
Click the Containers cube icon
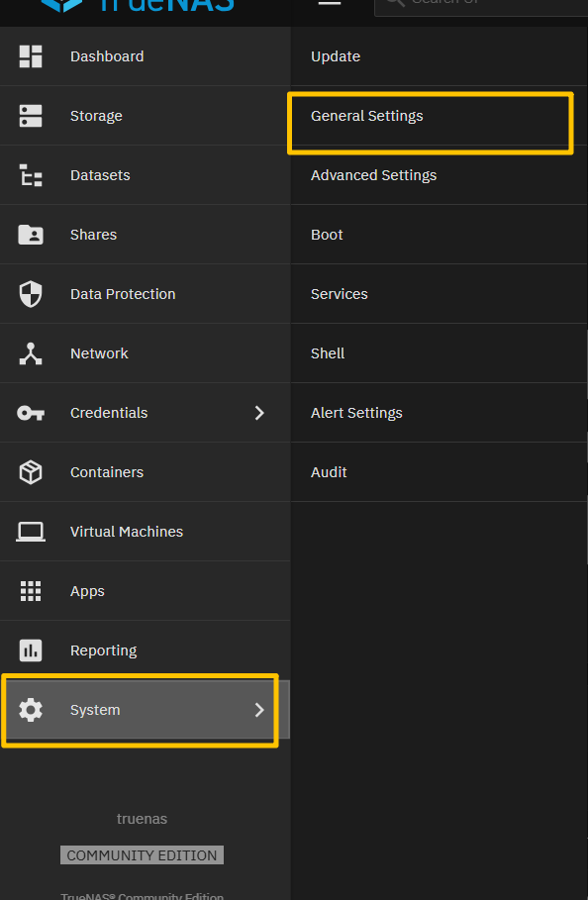(x=31, y=472)
